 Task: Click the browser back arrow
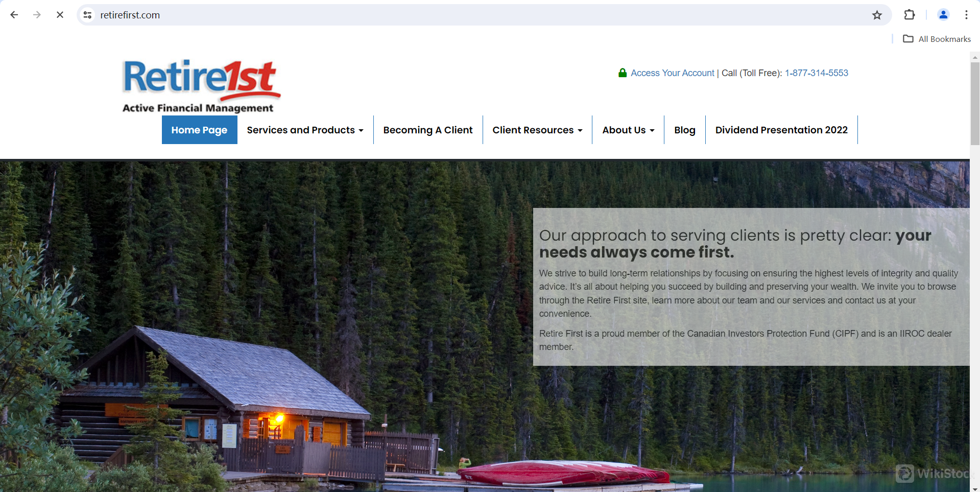pyautogui.click(x=14, y=15)
